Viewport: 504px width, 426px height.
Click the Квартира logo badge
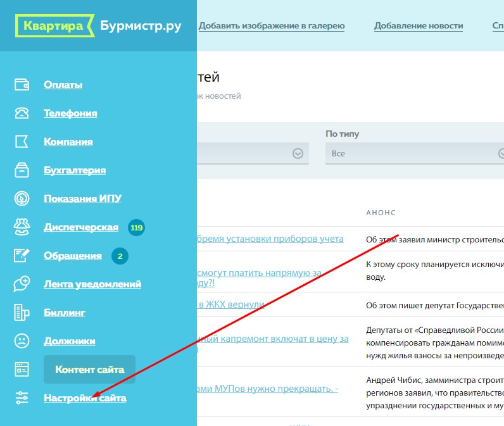tap(54, 26)
